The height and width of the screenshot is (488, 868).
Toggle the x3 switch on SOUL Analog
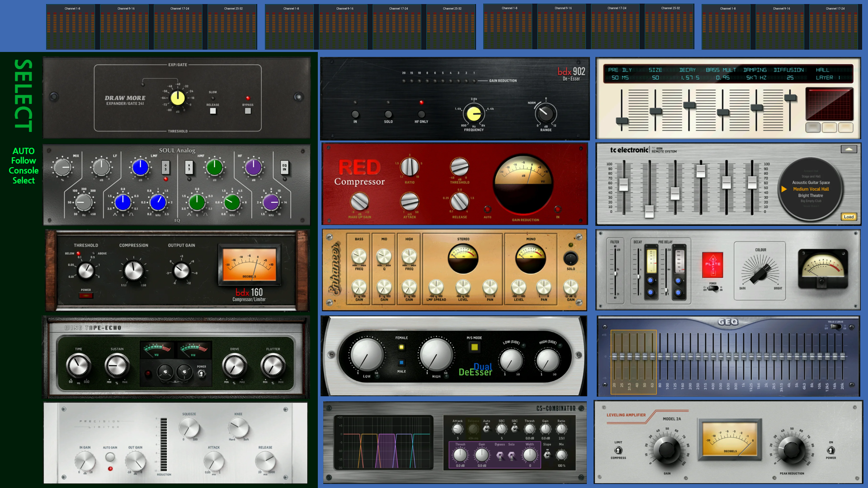click(189, 168)
